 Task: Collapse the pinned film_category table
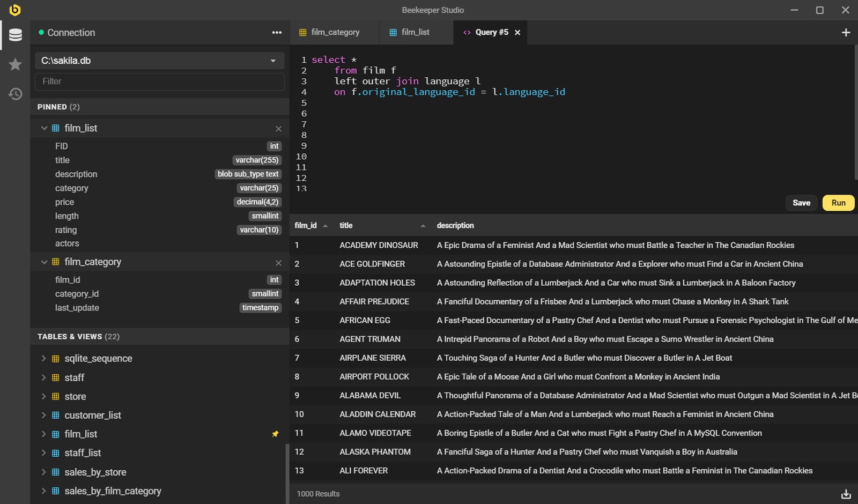click(x=44, y=262)
